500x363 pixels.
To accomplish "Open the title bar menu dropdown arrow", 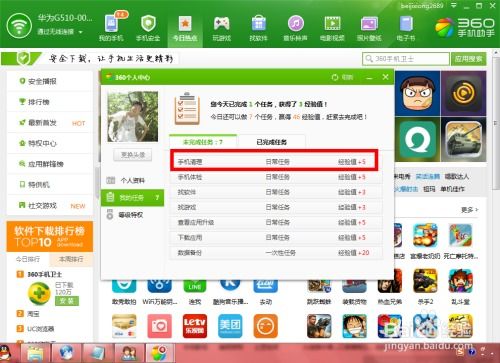I will point(453,5).
